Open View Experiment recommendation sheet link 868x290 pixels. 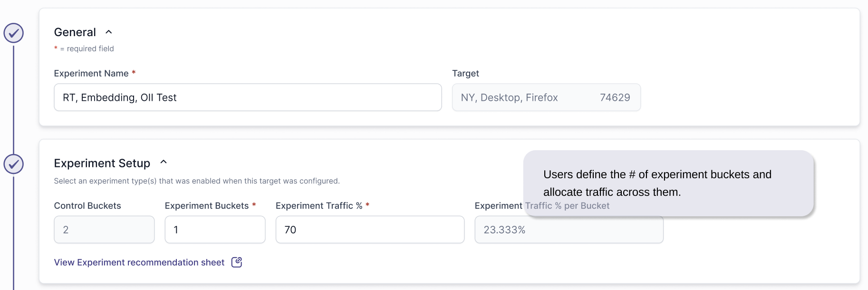[x=139, y=262]
